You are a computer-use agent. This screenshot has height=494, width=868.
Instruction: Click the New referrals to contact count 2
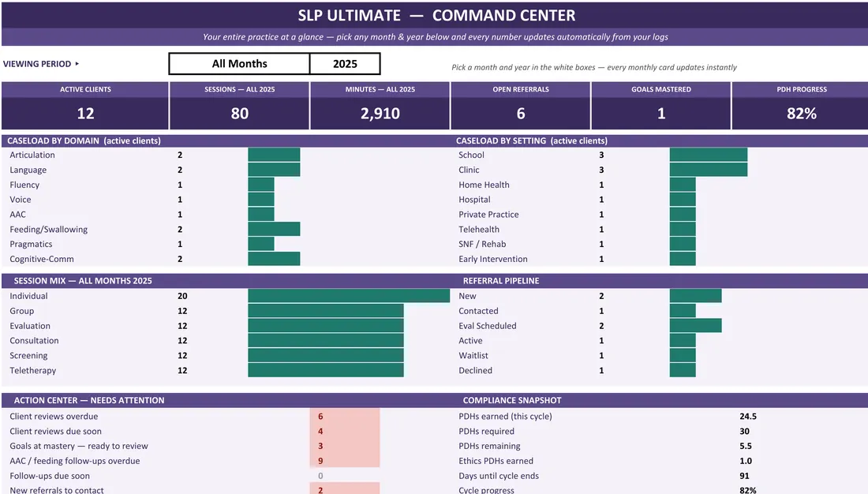tap(320, 490)
